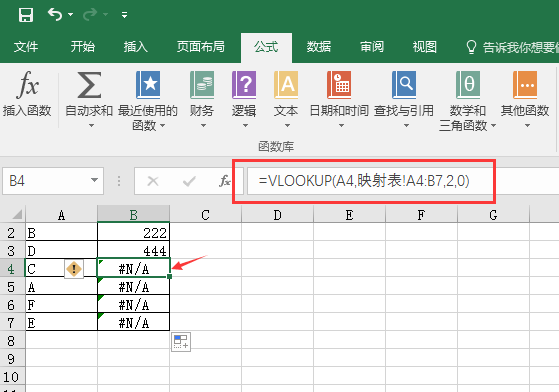
Task: Expand the Name Box dropdown arrow
Action: (x=94, y=180)
